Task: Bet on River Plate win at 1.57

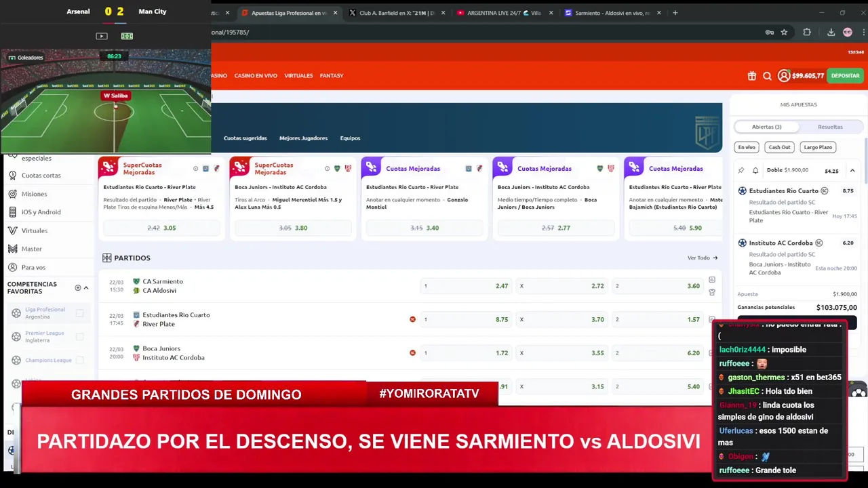Action: (657, 319)
